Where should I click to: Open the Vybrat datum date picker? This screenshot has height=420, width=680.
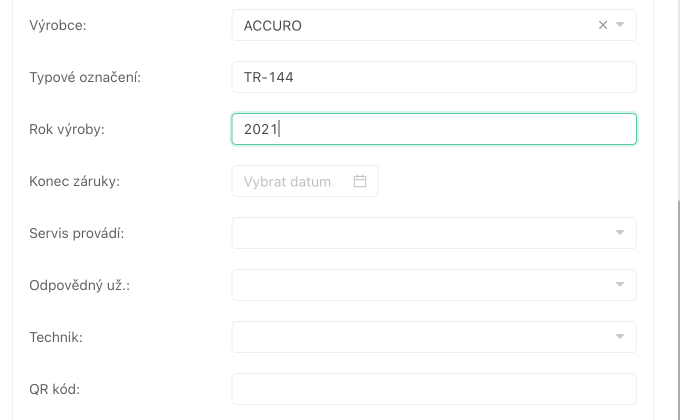click(295, 181)
